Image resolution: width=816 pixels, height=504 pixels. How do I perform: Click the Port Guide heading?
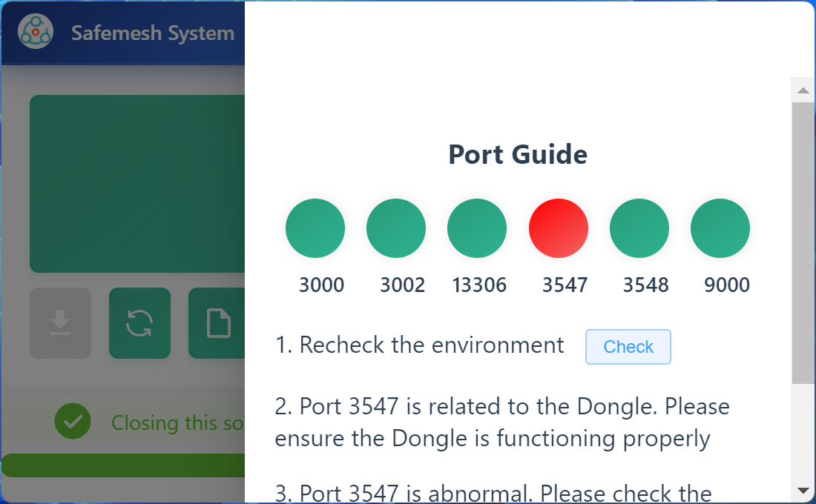(x=518, y=155)
